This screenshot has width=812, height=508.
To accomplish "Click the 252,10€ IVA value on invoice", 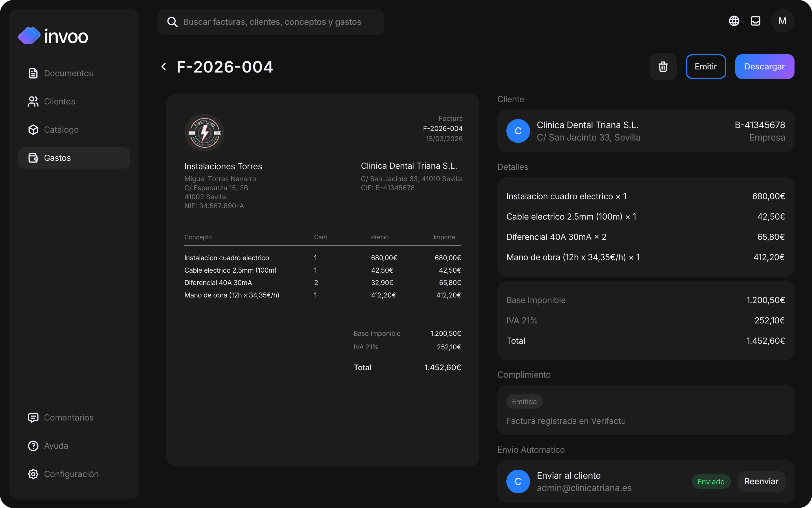I will 449,347.
